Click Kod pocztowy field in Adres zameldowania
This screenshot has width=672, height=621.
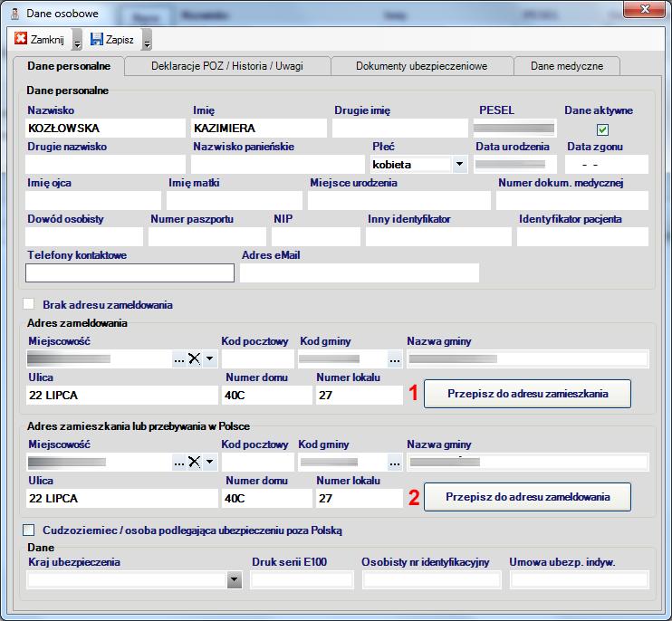coord(258,358)
